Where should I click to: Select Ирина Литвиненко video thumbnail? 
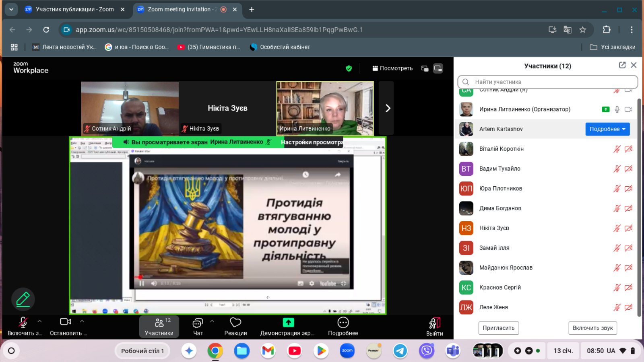click(x=325, y=108)
